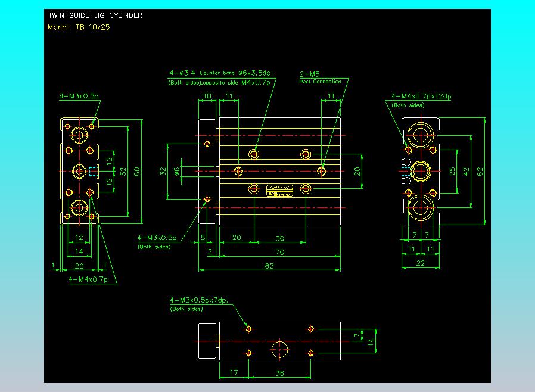Click the 4-M4x0.7px12dp label

click(421, 96)
